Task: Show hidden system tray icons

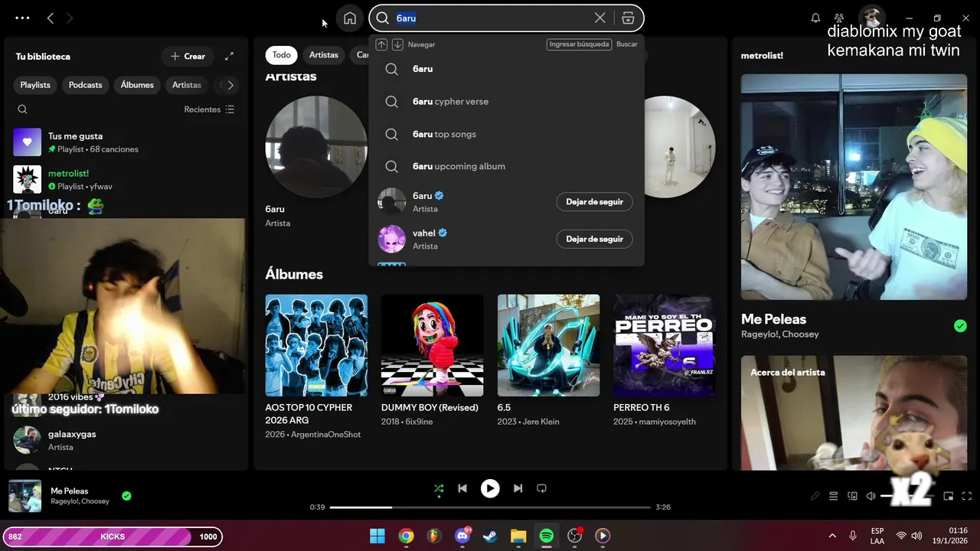Action: 832,536
